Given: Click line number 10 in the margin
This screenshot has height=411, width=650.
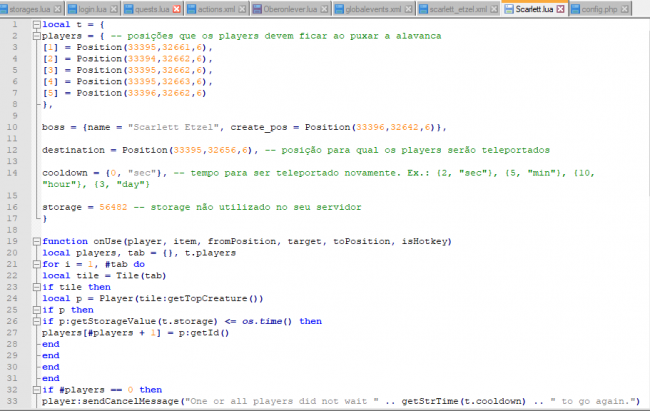Looking at the screenshot, I should (x=12, y=127).
